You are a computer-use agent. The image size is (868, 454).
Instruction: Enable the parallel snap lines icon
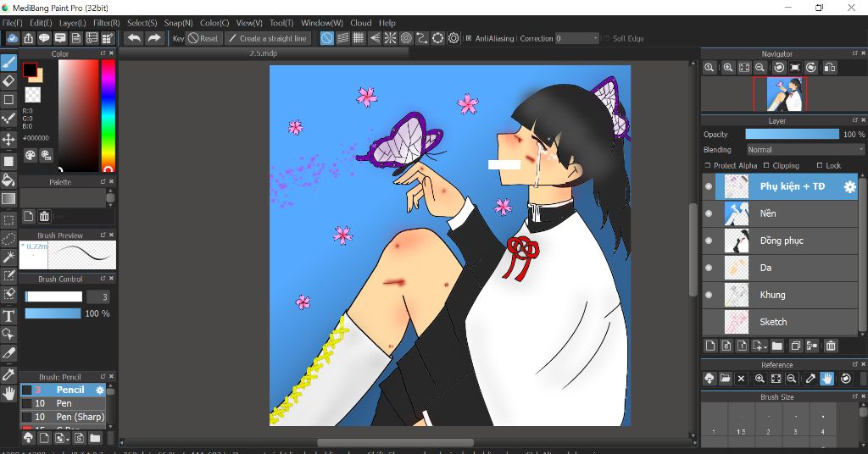click(343, 38)
